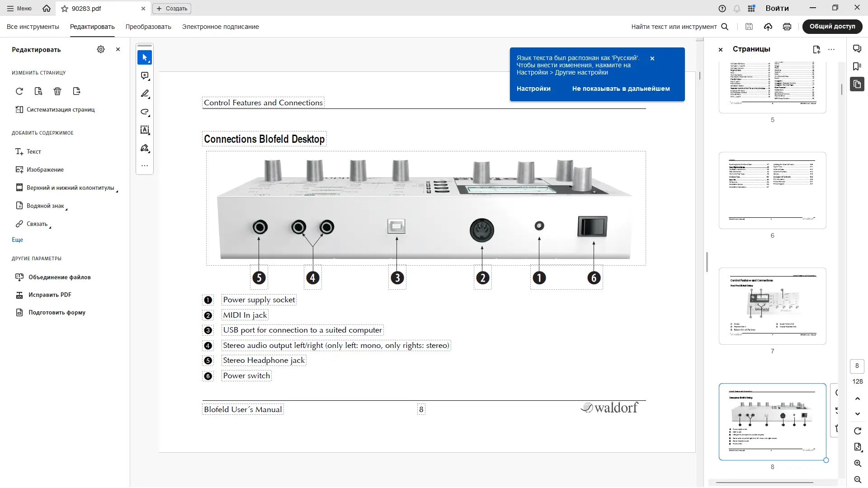
Task: Open the print icon in the top bar
Action: click(x=787, y=27)
